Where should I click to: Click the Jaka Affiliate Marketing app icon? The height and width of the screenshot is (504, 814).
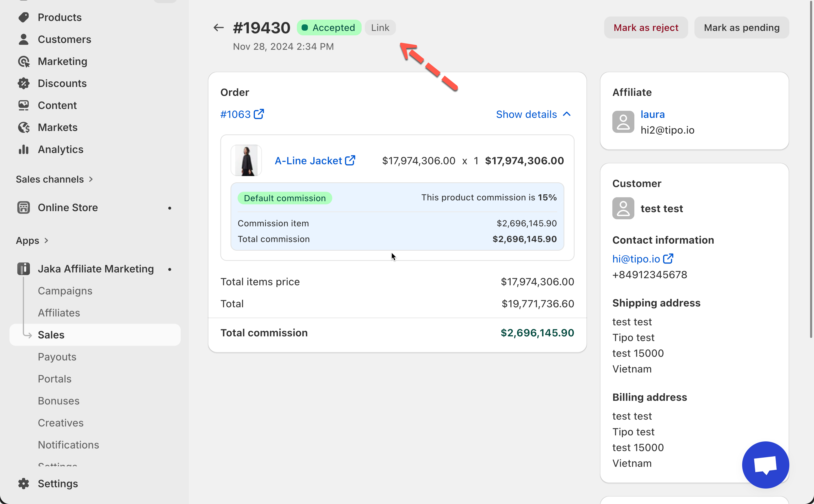pyautogui.click(x=24, y=269)
